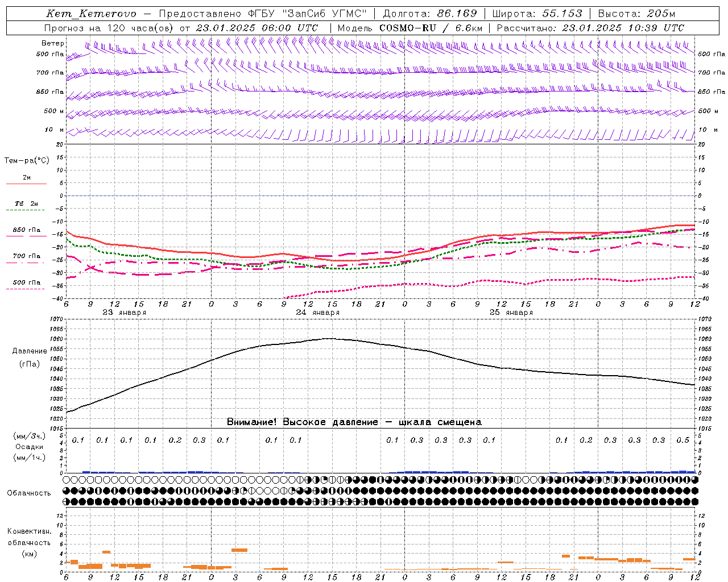728x582 pixels.
Task: Click the longitude value Долгота: 86.169
Action: point(430,14)
